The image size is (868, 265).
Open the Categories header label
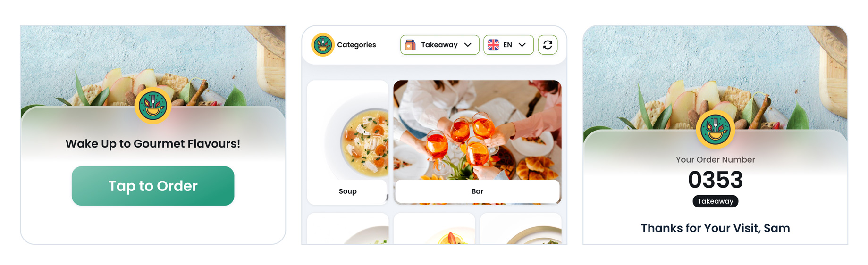pos(356,45)
